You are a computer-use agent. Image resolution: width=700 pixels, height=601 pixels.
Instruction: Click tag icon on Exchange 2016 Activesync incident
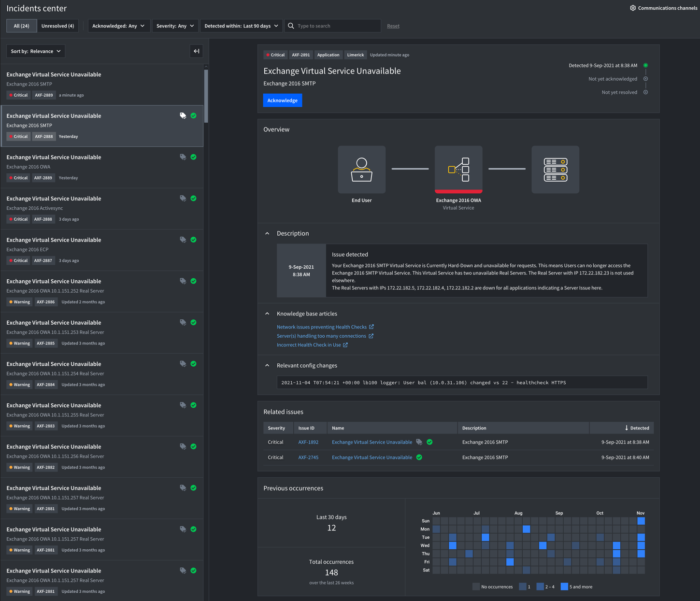coord(183,199)
